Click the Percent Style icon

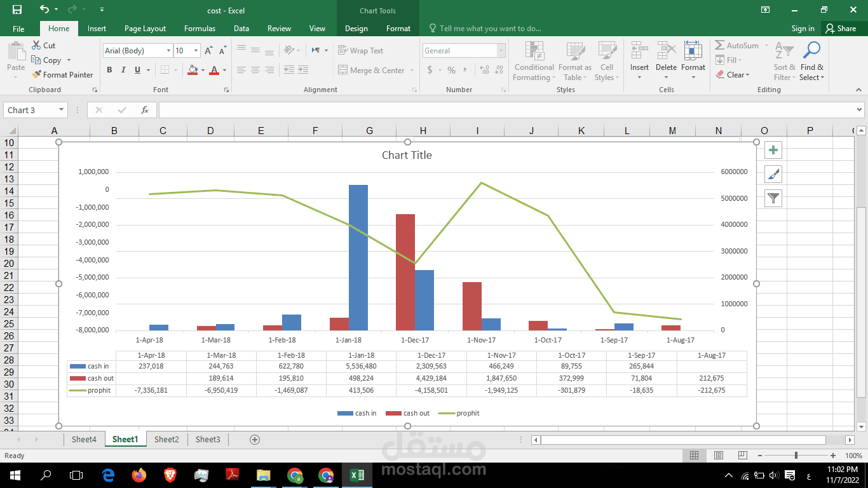tap(451, 70)
